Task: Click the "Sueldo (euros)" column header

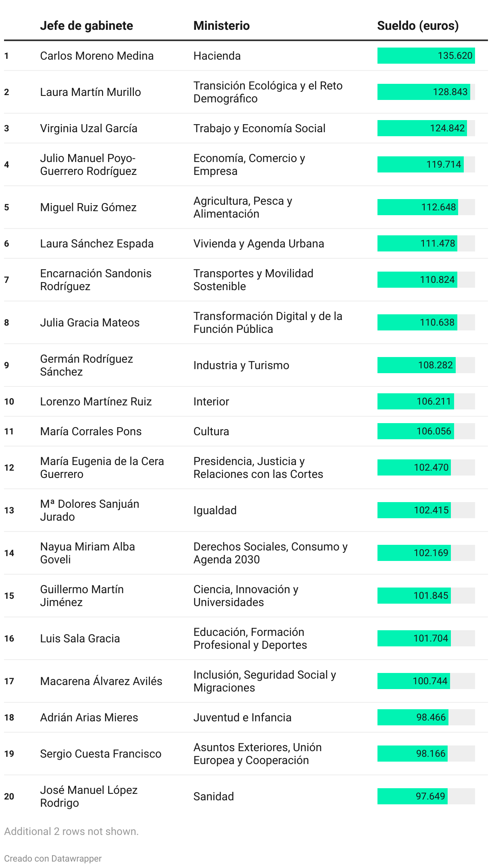Action: point(418,26)
